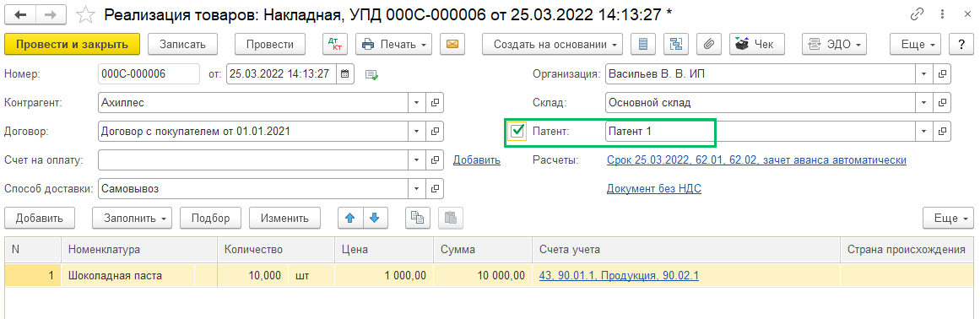Copy selected rows to clipboard
The height and width of the screenshot is (319, 980).
[x=418, y=218]
